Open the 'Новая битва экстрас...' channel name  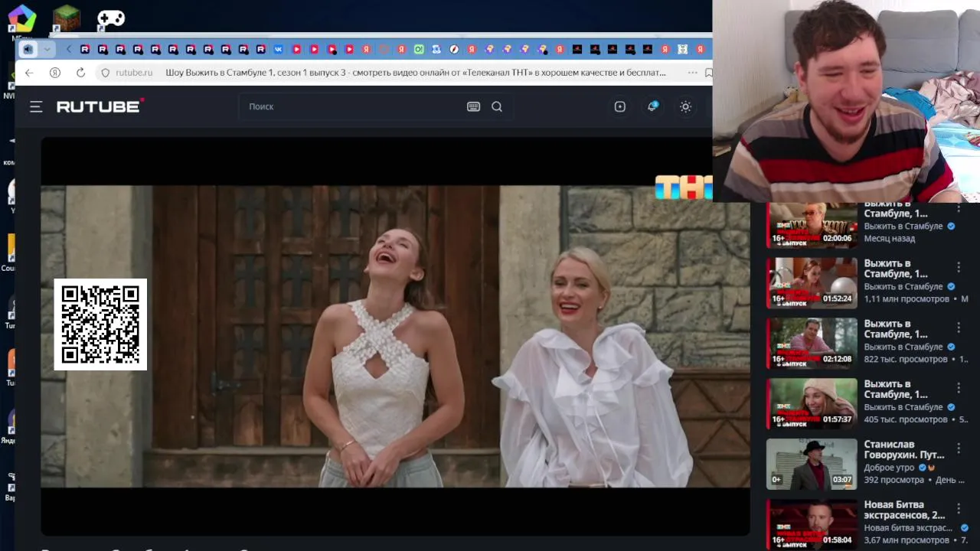pos(908,528)
